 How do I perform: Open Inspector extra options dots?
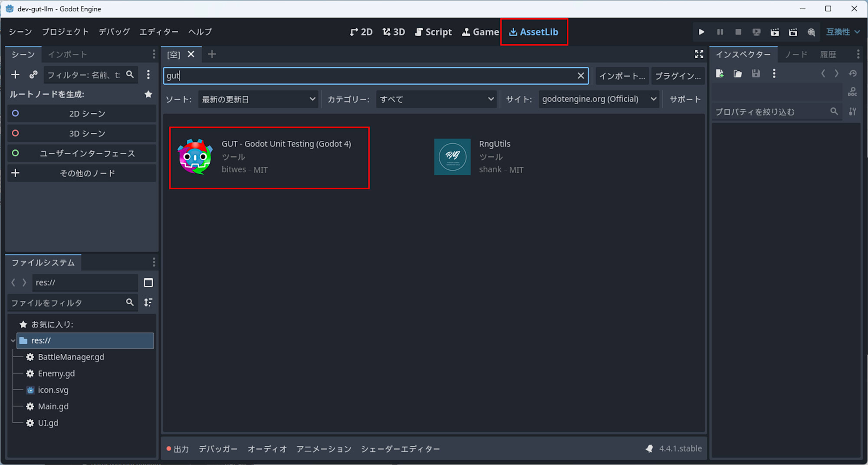(774, 73)
